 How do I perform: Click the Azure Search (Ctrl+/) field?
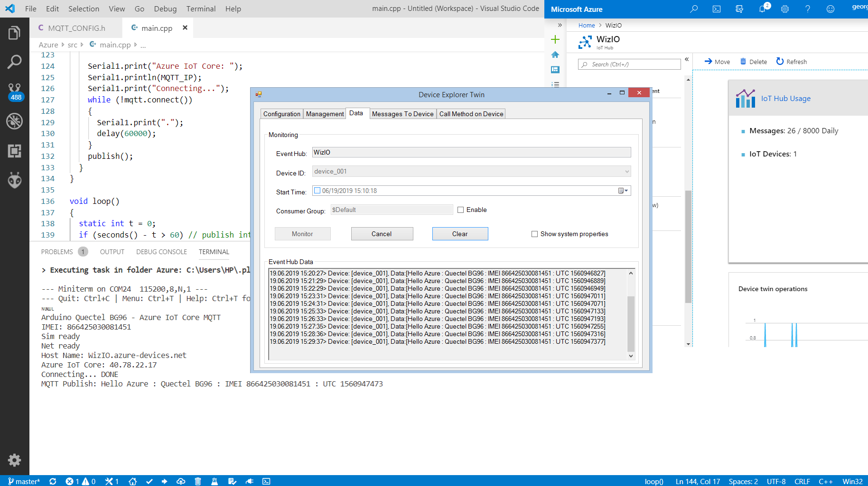(x=629, y=64)
